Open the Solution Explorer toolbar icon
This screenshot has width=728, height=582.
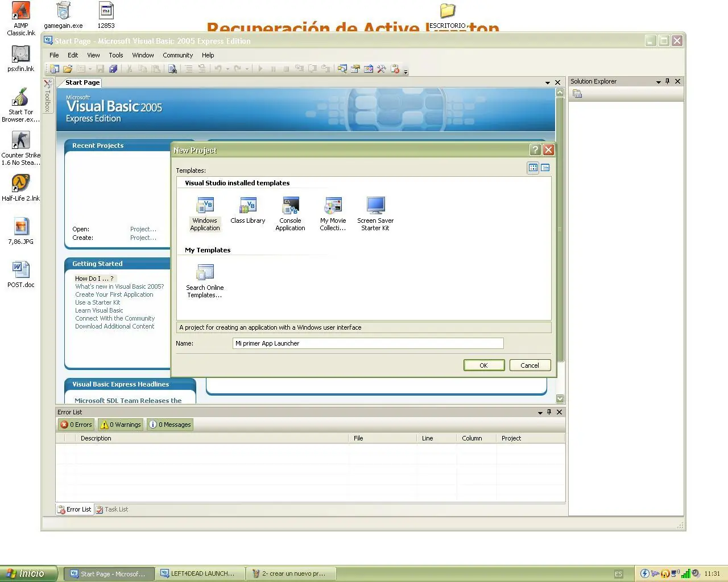[x=342, y=69]
